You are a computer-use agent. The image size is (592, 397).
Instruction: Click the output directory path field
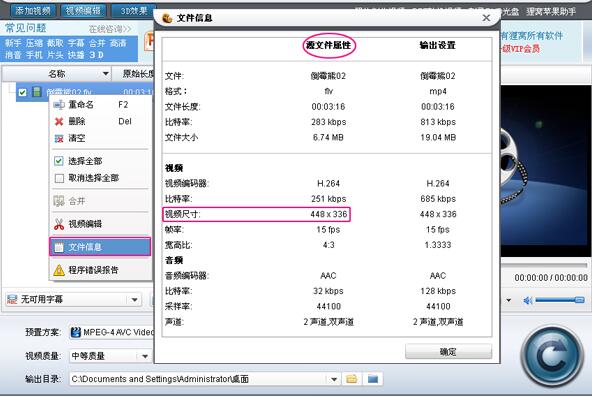click(199, 379)
